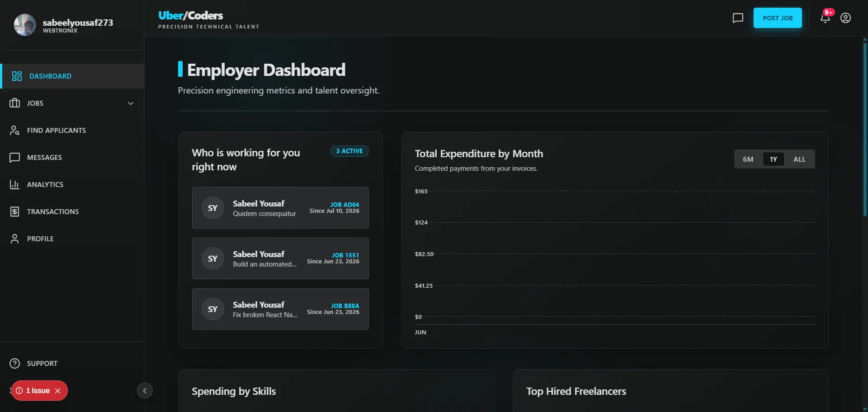868x412 pixels.
Task: Click the Uber/Coders logo
Action: click(x=190, y=15)
